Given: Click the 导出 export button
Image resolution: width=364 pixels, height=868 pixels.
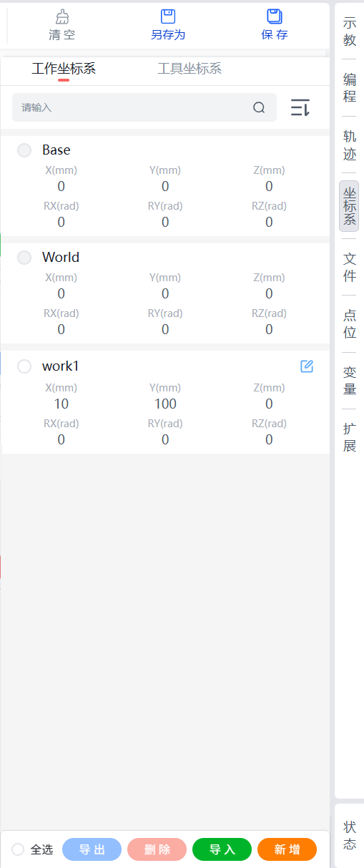Looking at the screenshot, I should point(92,849).
